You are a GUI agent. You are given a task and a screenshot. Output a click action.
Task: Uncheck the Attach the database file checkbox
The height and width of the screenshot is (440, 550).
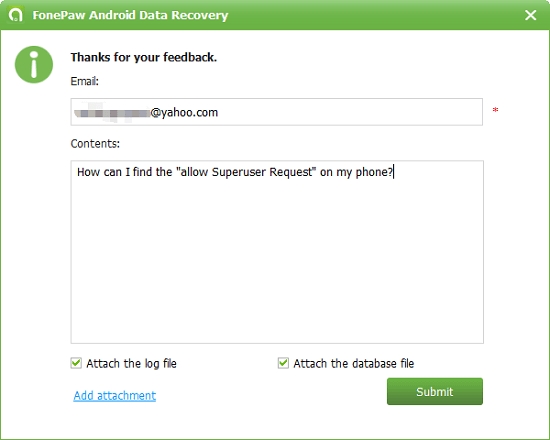283,363
